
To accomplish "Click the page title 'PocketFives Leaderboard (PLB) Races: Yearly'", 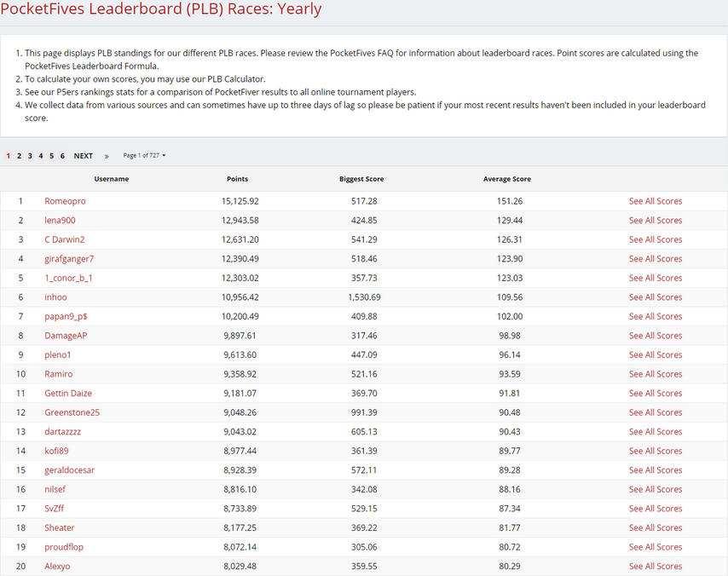I will click(x=160, y=9).
